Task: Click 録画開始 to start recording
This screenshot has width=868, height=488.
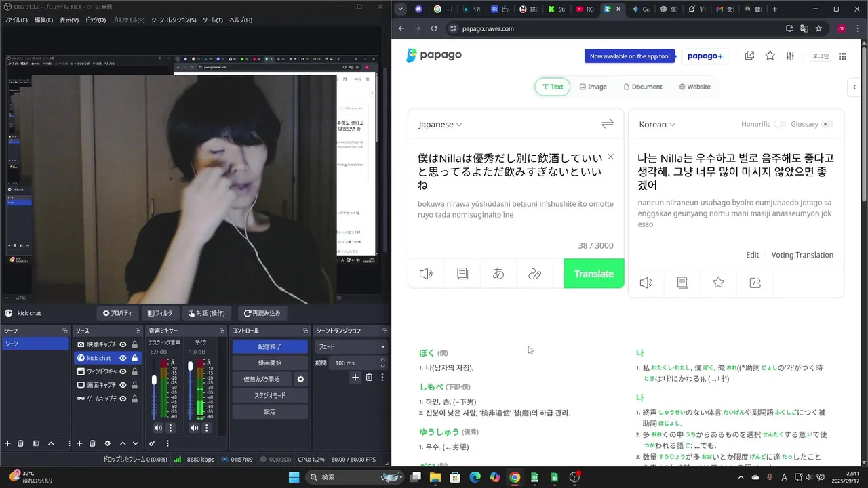Action: click(270, 363)
